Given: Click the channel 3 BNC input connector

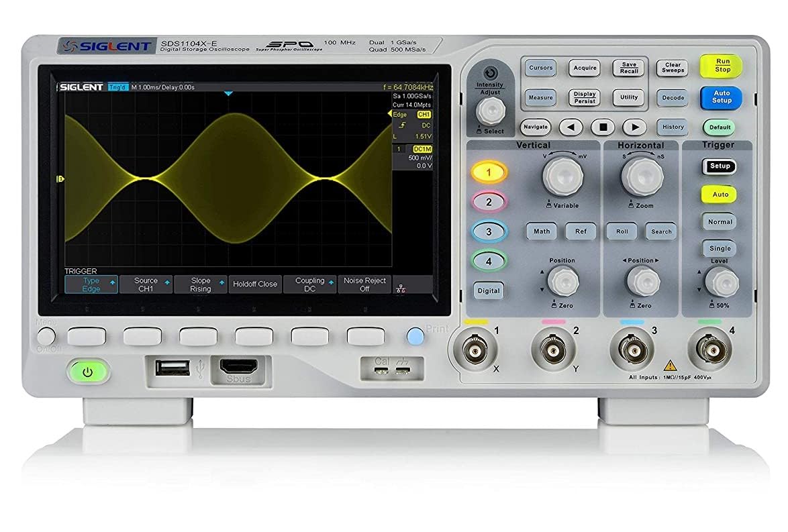Looking at the screenshot, I should click(632, 350).
